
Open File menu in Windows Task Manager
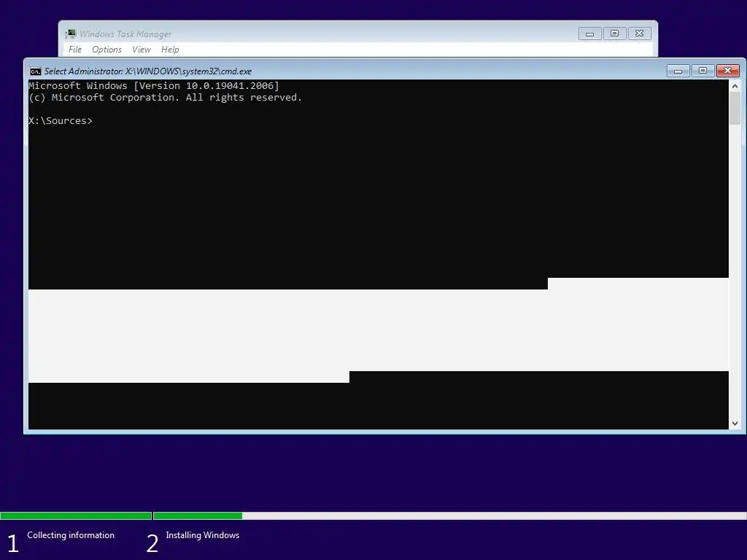point(75,50)
